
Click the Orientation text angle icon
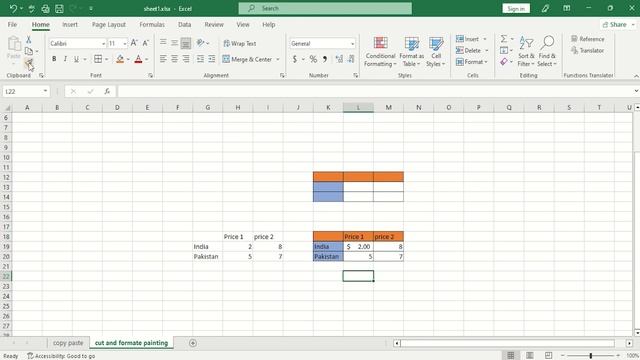tap(200, 42)
